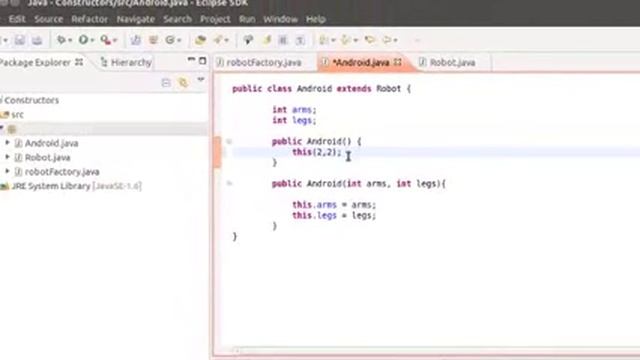Click the floppy disk Save icon
The height and width of the screenshot is (360, 640).
[x=20, y=40]
